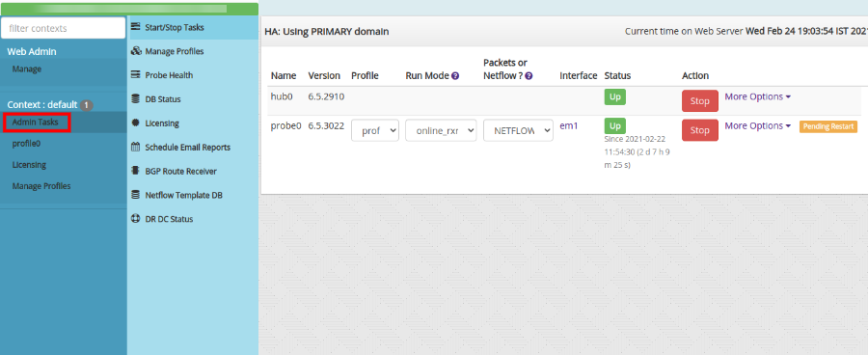This screenshot has width=868, height=355.
Task: Go to Probe Health
Action: pyautogui.click(x=192, y=75)
